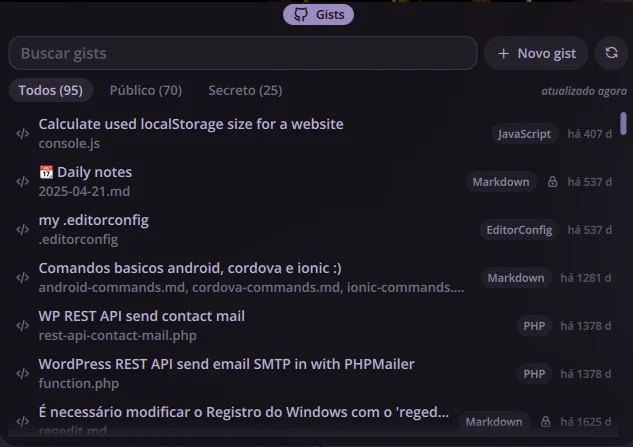Image resolution: width=633 pixels, height=447 pixels.
Task: Click code icon beside Registro do Windows gist
Action: tap(23, 422)
